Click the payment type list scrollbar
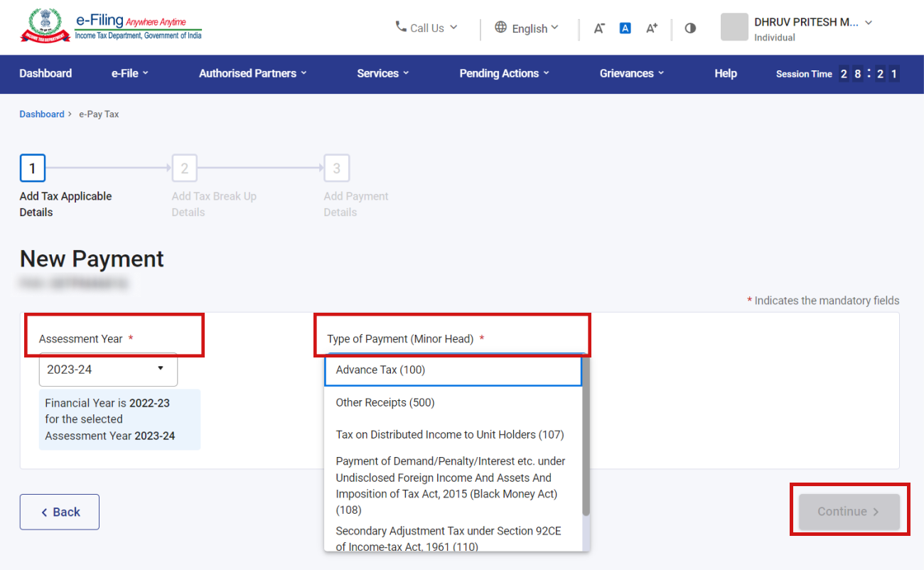Image resolution: width=924 pixels, height=570 pixels. tap(586, 441)
